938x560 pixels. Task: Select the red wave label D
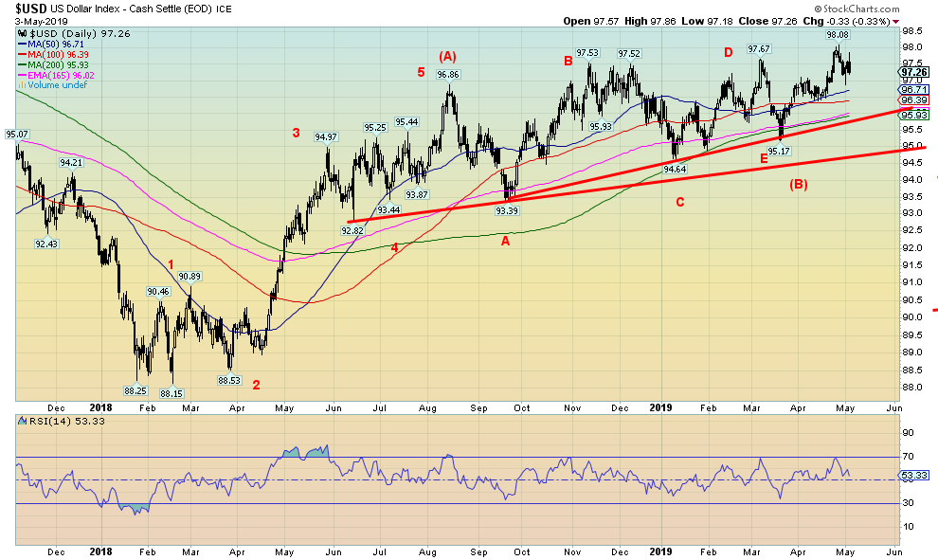[729, 52]
